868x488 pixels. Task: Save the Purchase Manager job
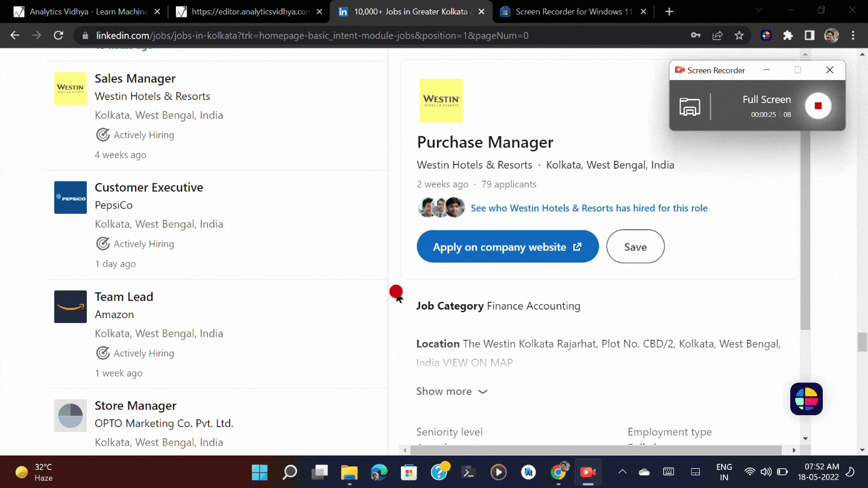coord(635,246)
